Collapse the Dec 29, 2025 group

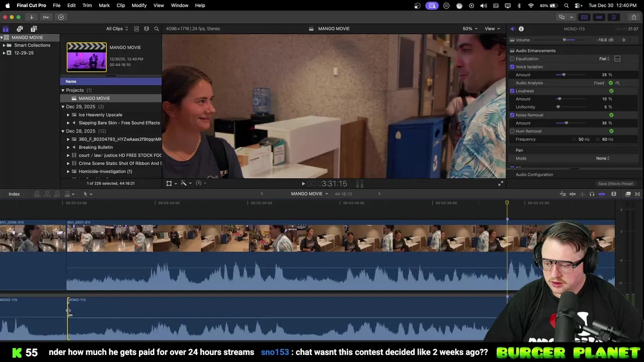(x=63, y=107)
